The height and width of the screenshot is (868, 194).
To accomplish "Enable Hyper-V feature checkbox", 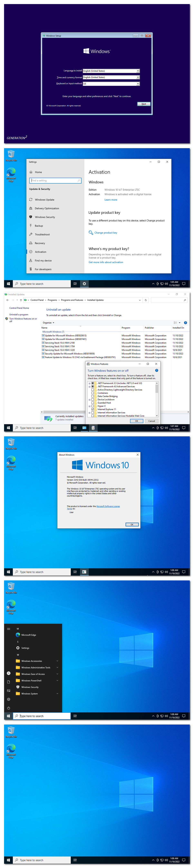I will (x=93, y=406).
